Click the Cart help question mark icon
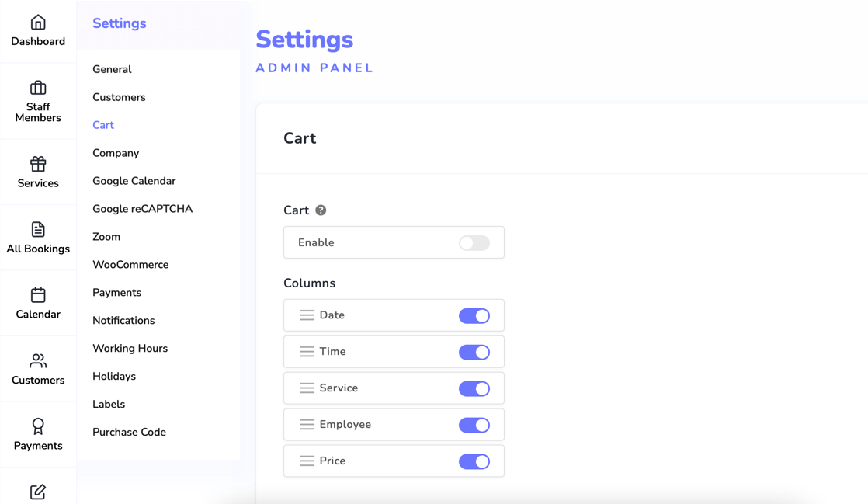The width and height of the screenshot is (868, 504). pyautogui.click(x=321, y=210)
